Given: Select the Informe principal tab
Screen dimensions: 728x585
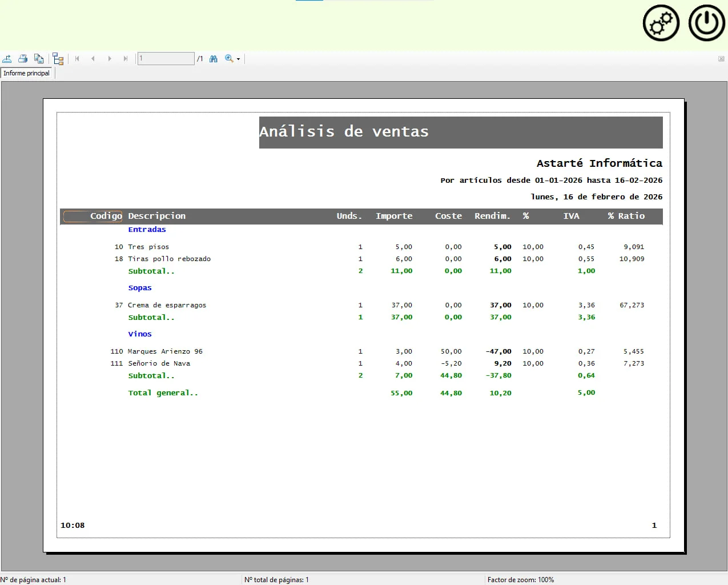Looking at the screenshot, I should 27,73.
